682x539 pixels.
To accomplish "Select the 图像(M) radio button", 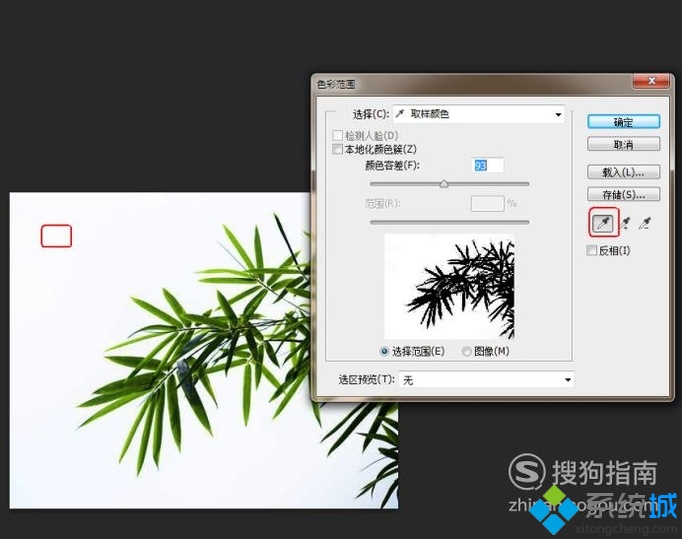I will pyautogui.click(x=466, y=351).
